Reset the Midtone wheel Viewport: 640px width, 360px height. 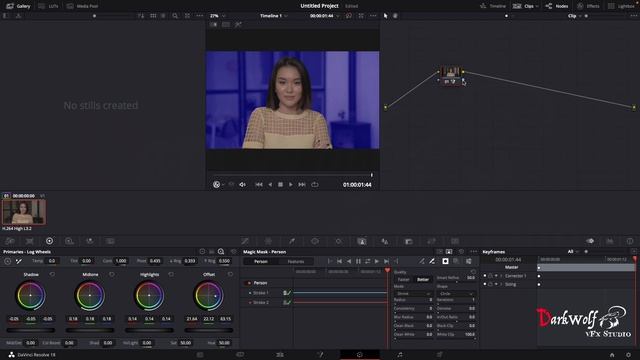tap(111, 275)
